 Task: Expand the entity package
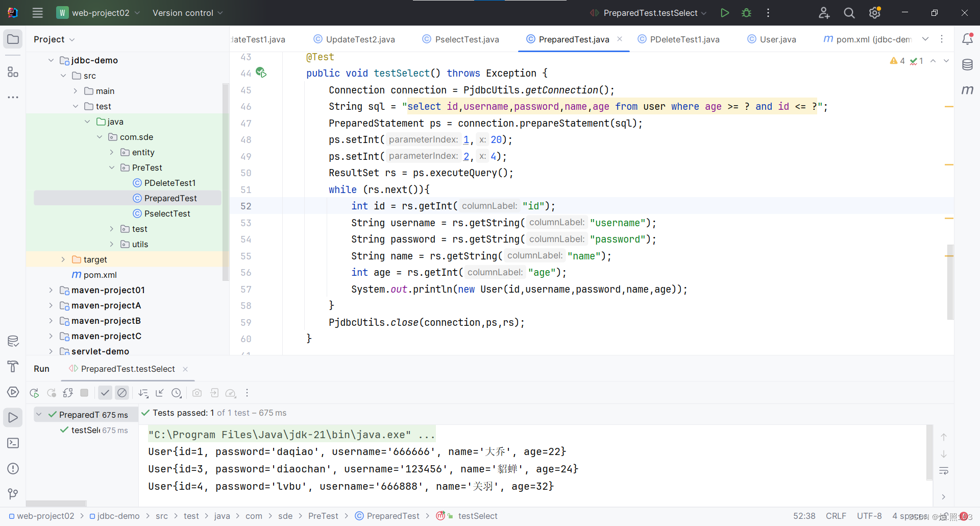click(x=111, y=152)
